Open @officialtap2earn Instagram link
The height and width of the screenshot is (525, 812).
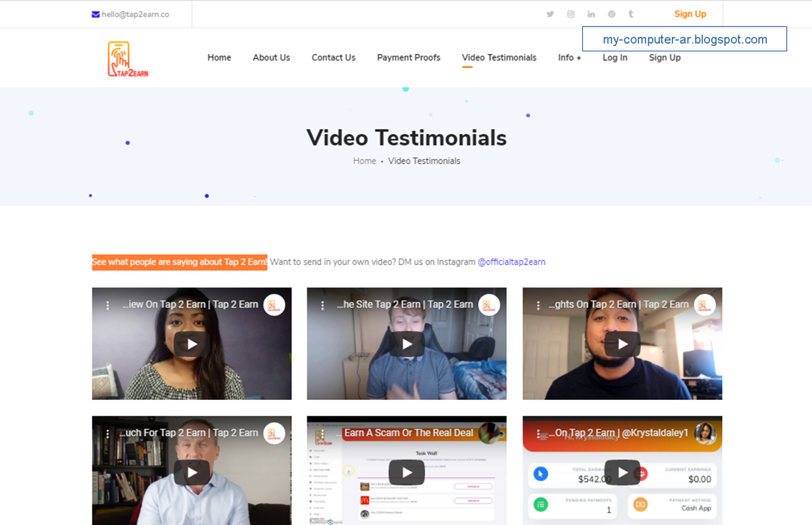click(x=511, y=262)
